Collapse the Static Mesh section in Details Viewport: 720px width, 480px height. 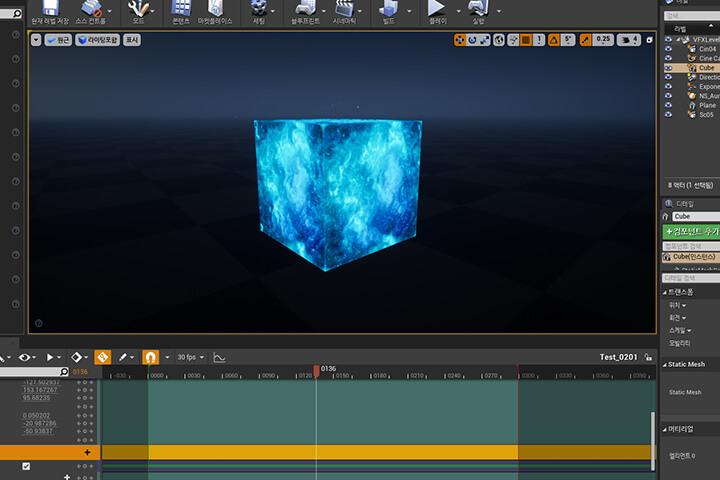coord(664,365)
